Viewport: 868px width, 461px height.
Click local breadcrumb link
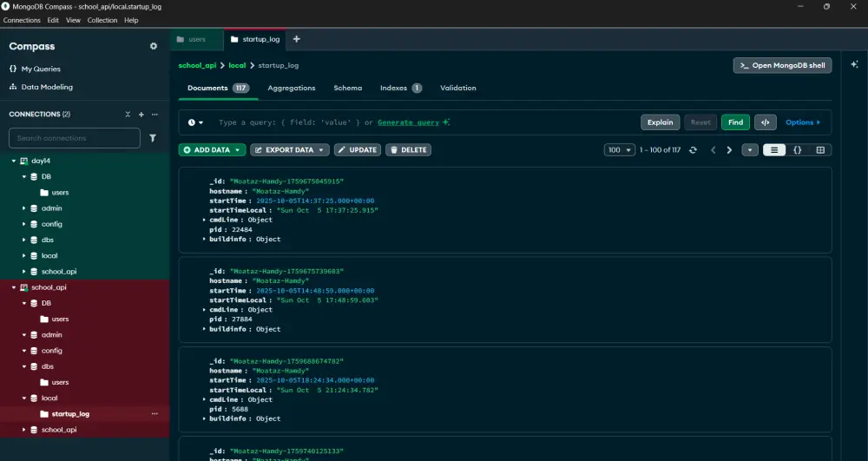click(x=237, y=65)
